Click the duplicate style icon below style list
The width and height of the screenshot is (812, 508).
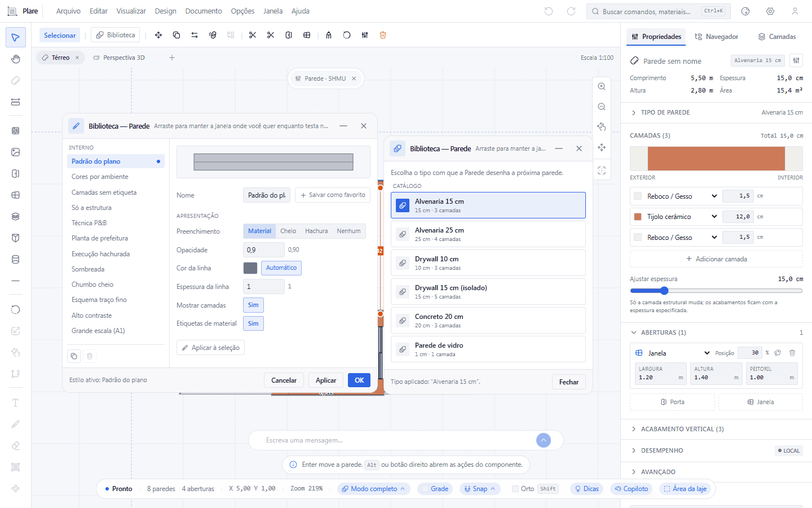click(x=74, y=356)
